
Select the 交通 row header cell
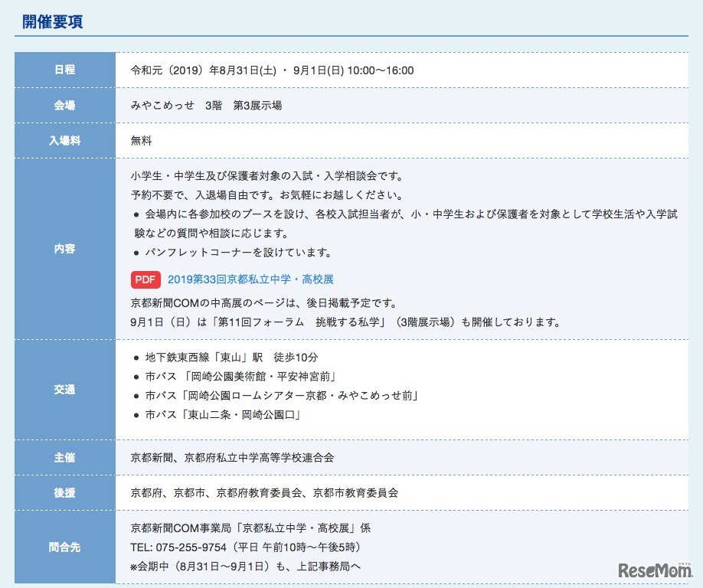click(x=65, y=389)
